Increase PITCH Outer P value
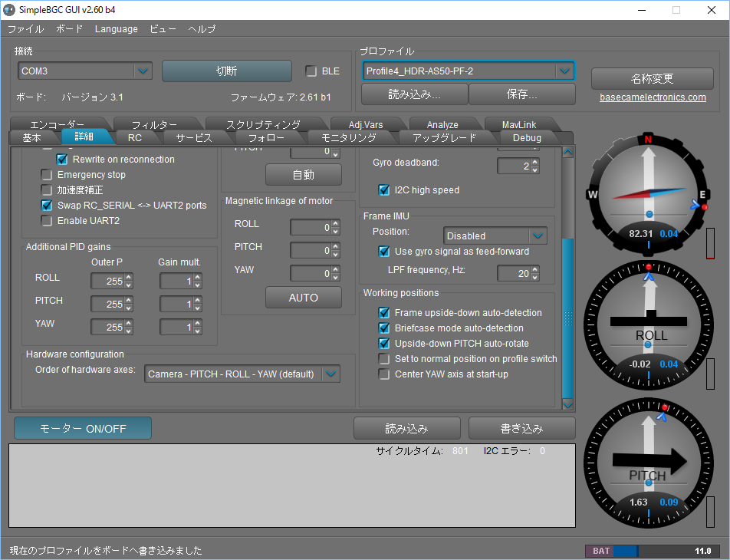This screenshot has height=560, width=730. (129, 300)
